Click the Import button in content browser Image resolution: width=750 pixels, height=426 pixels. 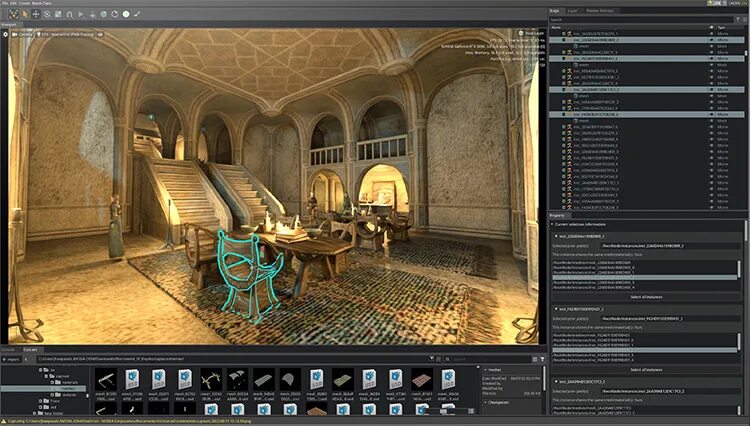11,359
